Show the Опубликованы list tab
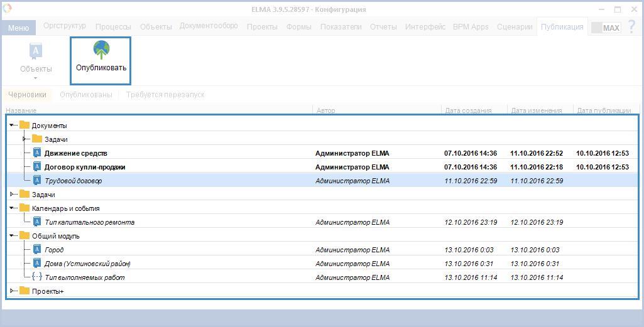644x327 pixels. click(86, 95)
